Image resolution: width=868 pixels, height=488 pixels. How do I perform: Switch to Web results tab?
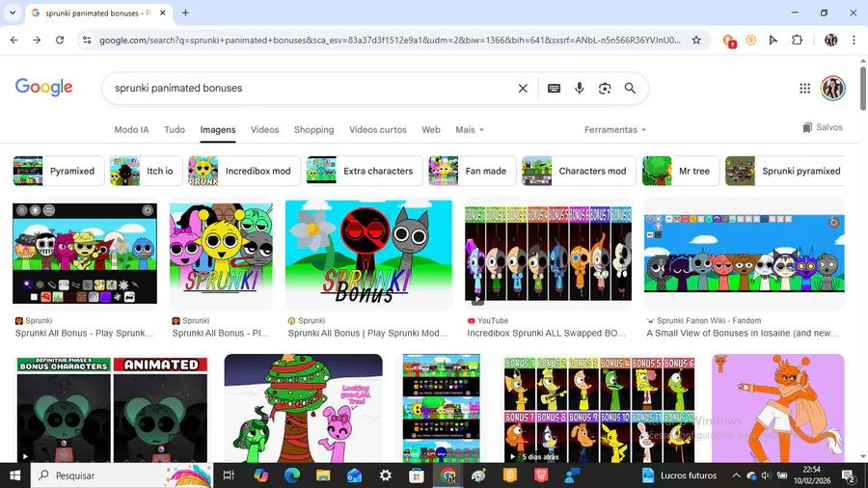431,129
